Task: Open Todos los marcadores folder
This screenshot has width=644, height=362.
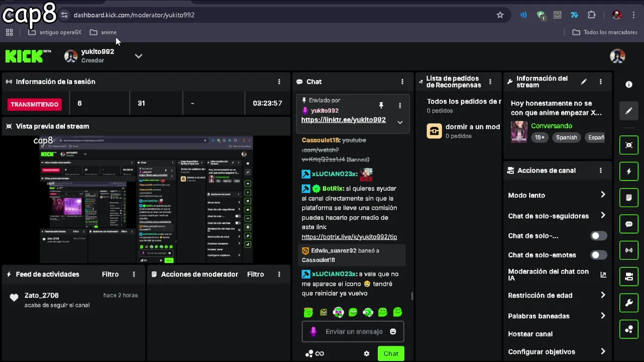Action: (x=605, y=32)
